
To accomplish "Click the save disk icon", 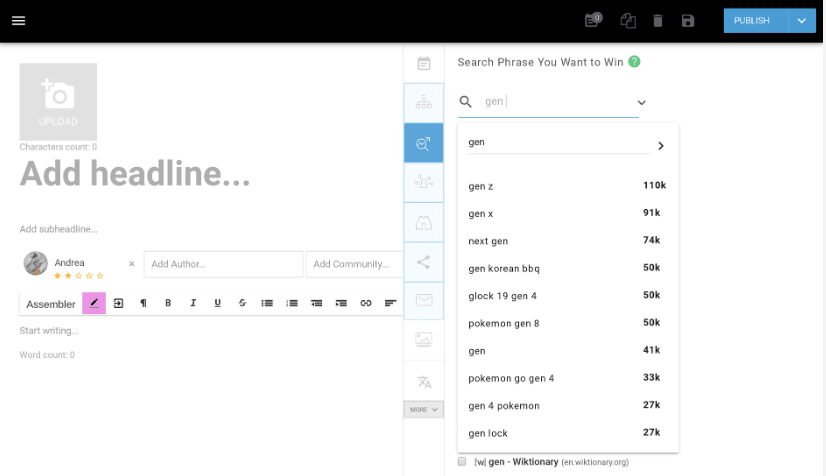I will (687, 21).
